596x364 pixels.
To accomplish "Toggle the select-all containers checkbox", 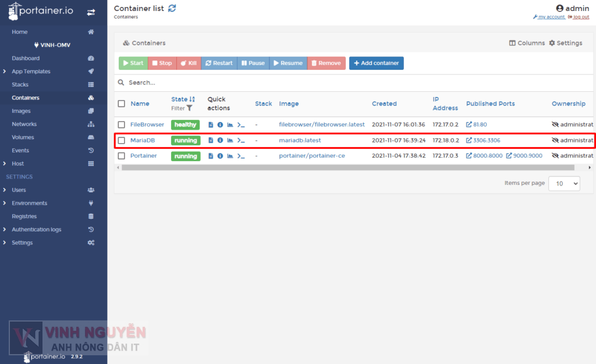I will coord(122,104).
